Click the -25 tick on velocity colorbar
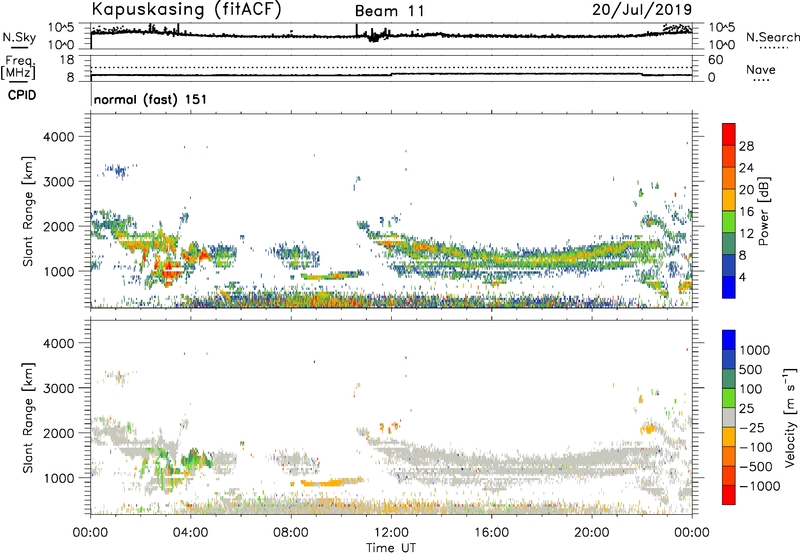 point(752,428)
